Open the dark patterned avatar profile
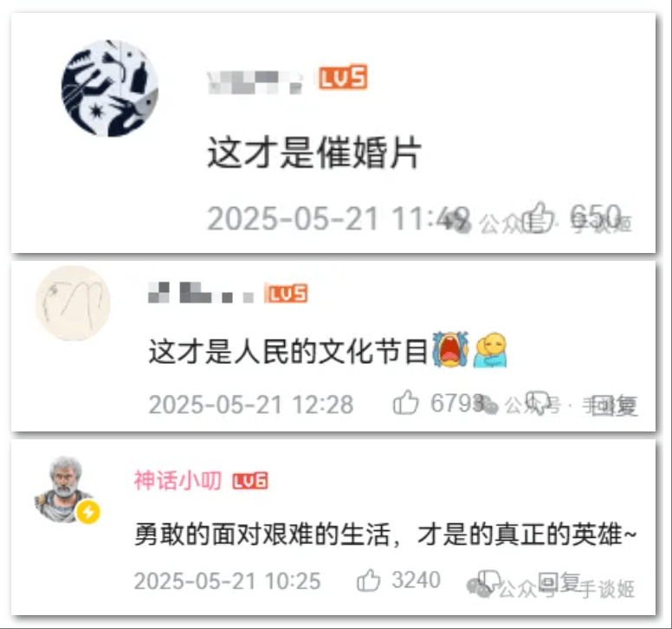The width and height of the screenshot is (672, 629). (110, 88)
